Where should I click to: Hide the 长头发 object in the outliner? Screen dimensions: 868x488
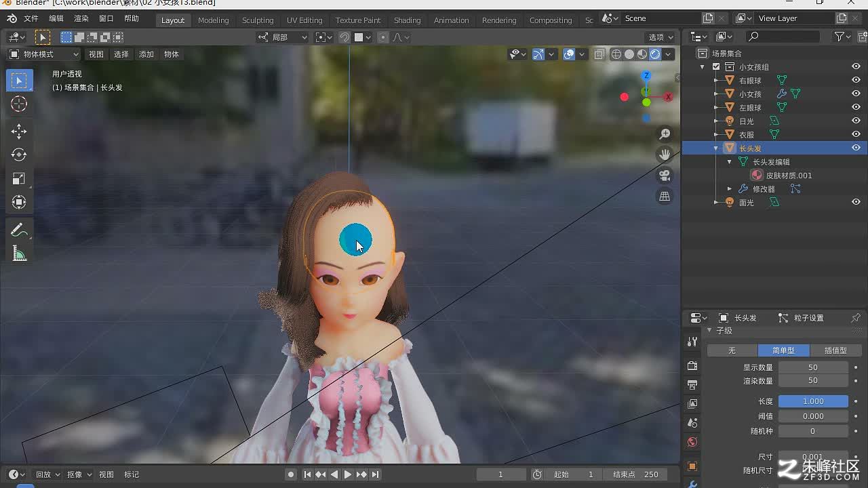(x=856, y=148)
